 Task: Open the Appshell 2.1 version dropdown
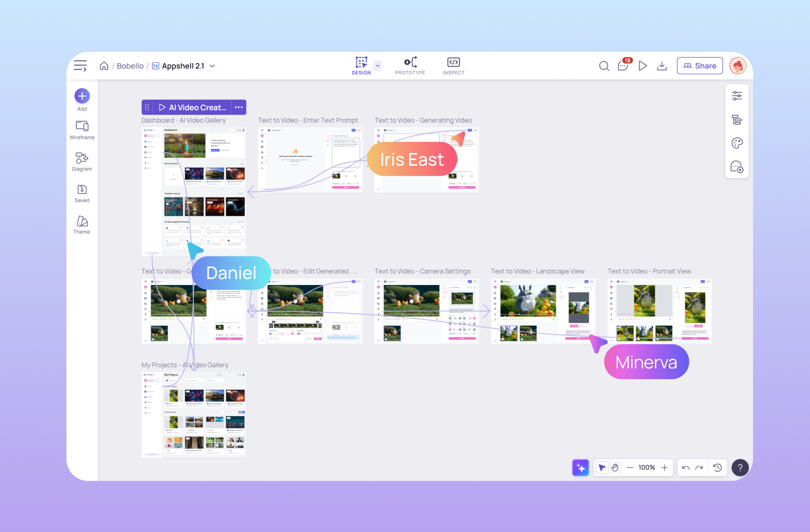coord(212,66)
